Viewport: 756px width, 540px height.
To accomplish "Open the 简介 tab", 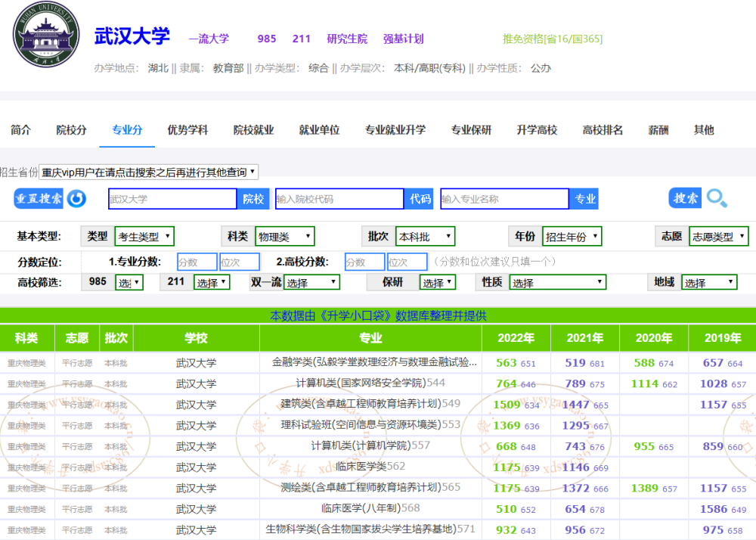I will pos(20,129).
